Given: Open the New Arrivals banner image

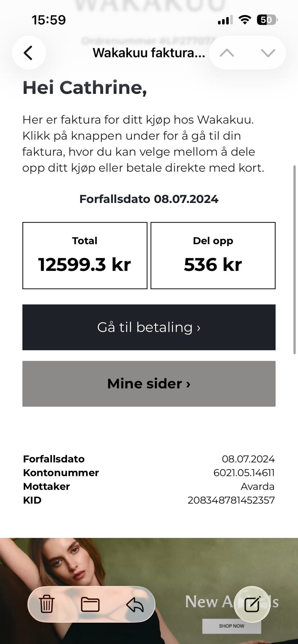Looking at the screenshot, I should pos(149,591).
